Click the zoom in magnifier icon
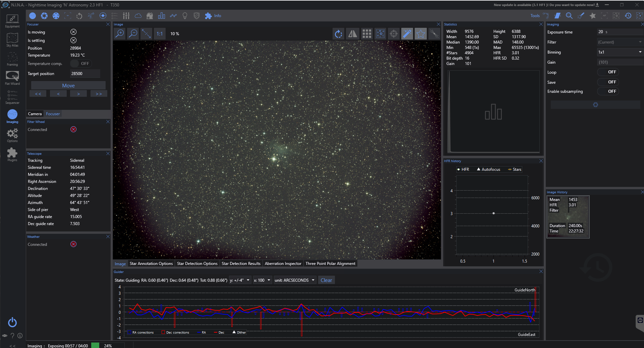This screenshot has width=644, height=348. [120, 33]
